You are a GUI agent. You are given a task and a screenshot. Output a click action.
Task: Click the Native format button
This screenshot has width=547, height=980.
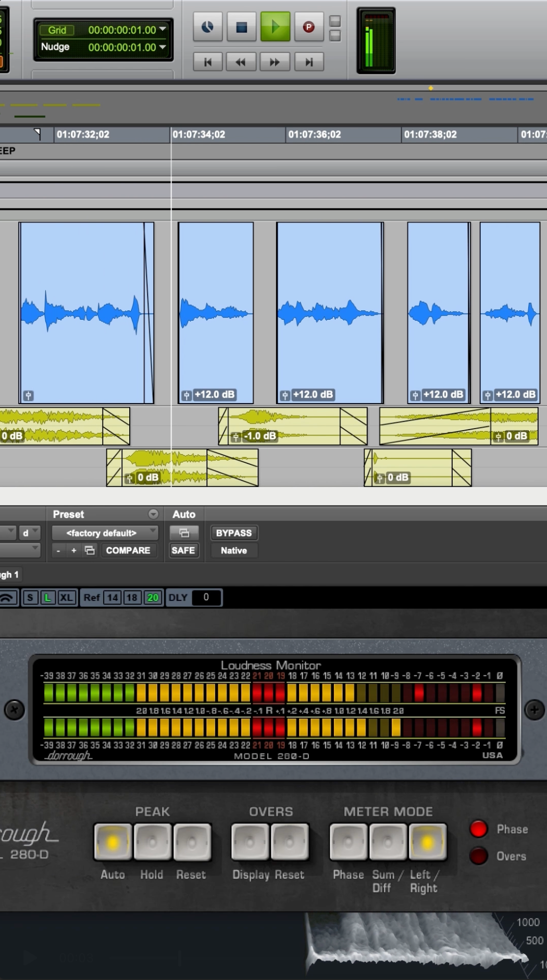point(234,550)
